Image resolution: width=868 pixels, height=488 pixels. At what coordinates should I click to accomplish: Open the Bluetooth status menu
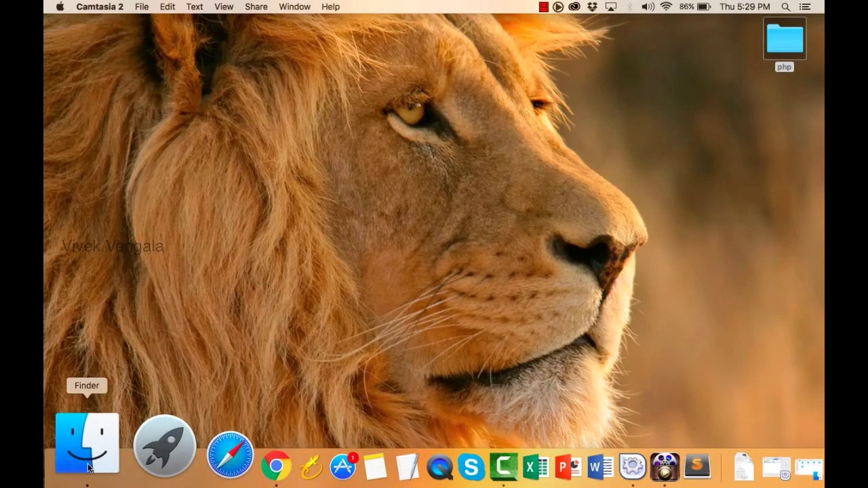tap(629, 7)
